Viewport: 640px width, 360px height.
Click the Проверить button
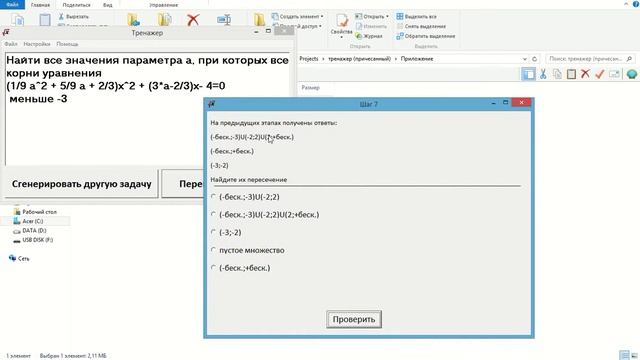[354, 319]
